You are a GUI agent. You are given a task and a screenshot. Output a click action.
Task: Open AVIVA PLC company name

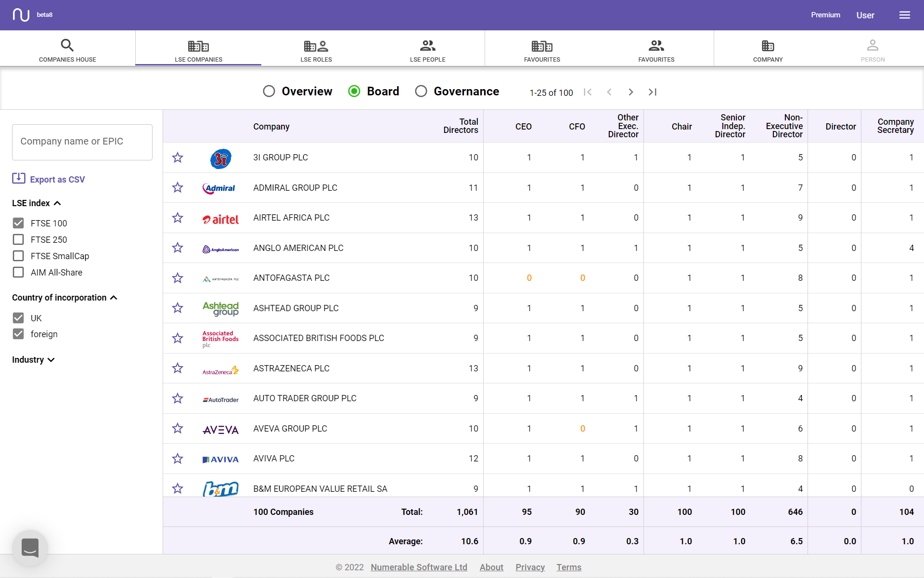click(274, 459)
